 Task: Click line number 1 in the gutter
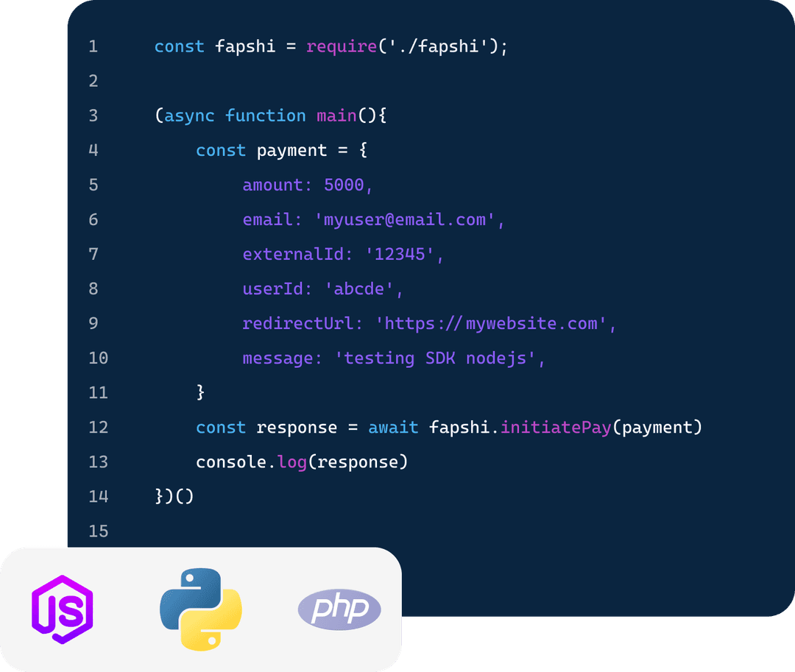click(x=93, y=46)
